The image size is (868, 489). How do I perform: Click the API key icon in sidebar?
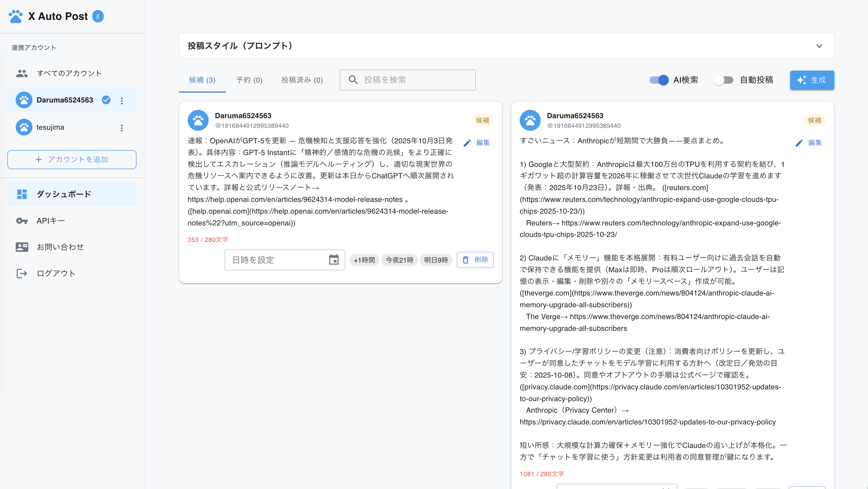point(22,221)
